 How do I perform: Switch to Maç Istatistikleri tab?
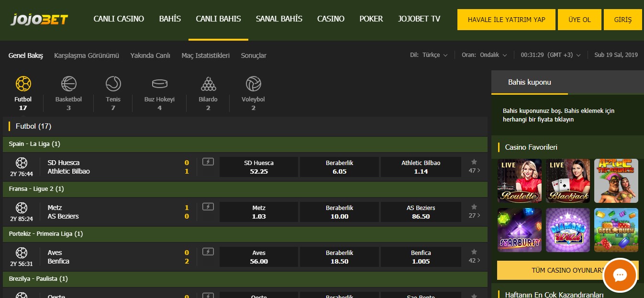pyautogui.click(x=206, y=55)
